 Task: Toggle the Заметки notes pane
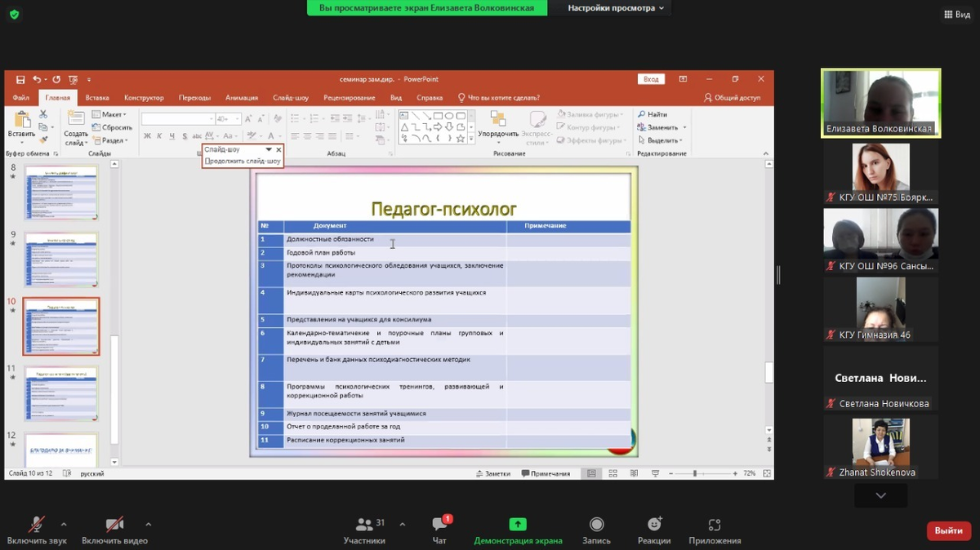(x=492, y=473)
